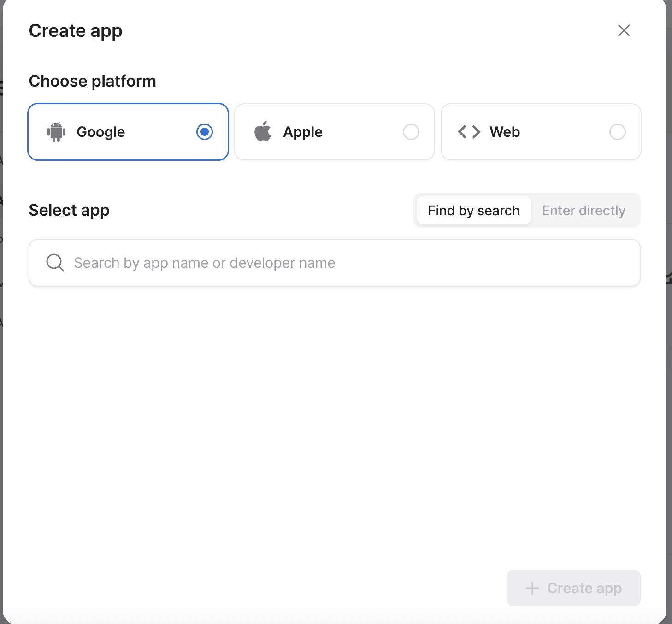Click the Choose platform heading
This screenshot has height=624, width=672.
click(92, 81)
